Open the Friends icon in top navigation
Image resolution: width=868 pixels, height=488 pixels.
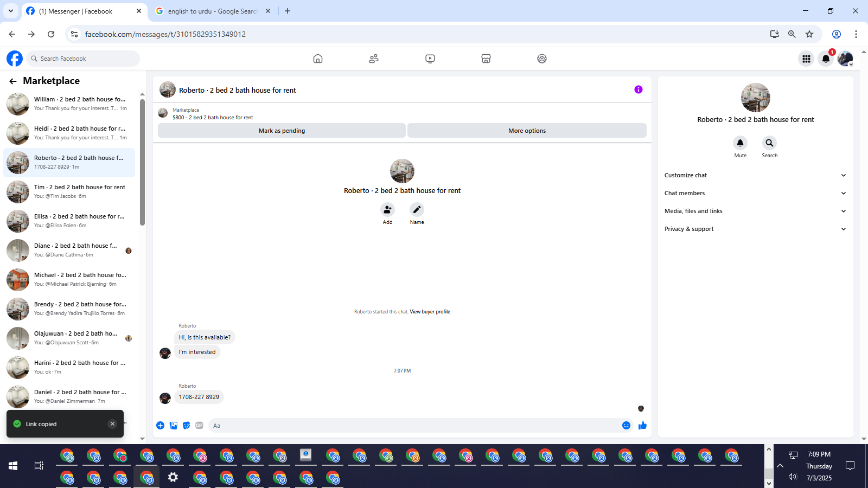click(374, 59)
